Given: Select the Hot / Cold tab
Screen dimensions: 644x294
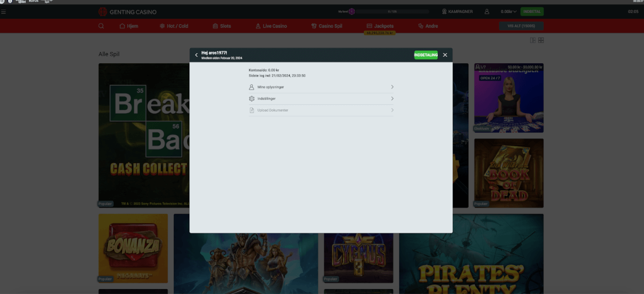Looking at the screenshot, I should (174, 26).
